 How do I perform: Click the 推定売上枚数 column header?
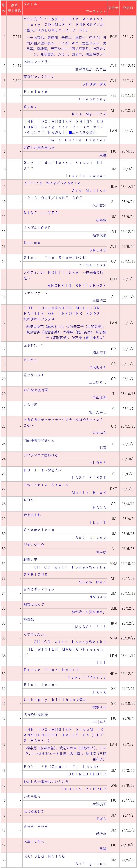click(15, 8)
